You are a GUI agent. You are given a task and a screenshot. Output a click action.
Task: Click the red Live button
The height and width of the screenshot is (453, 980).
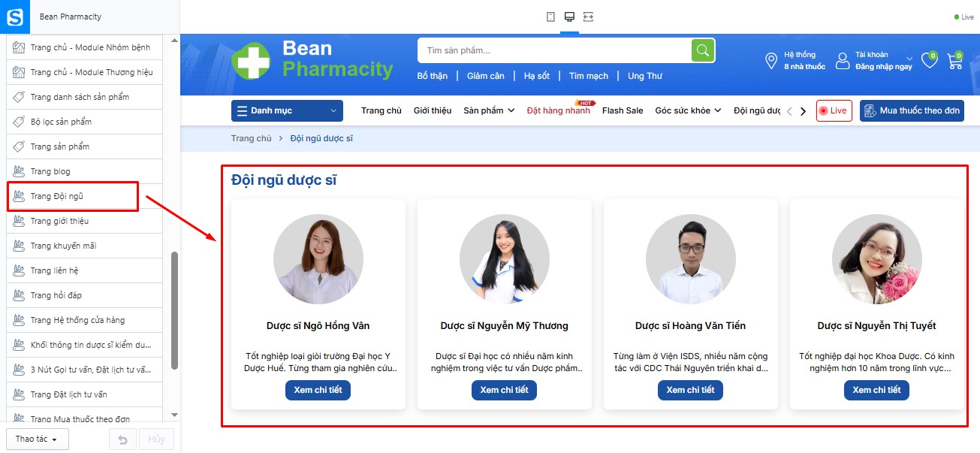(x=834, y=110)
